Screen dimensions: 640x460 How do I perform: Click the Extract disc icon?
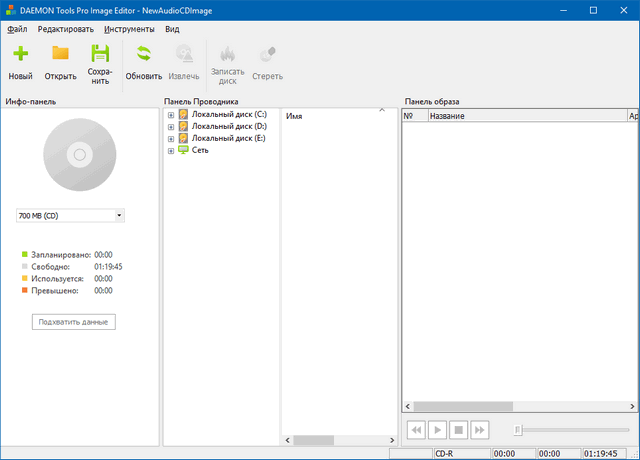click(x=184, y=55)
